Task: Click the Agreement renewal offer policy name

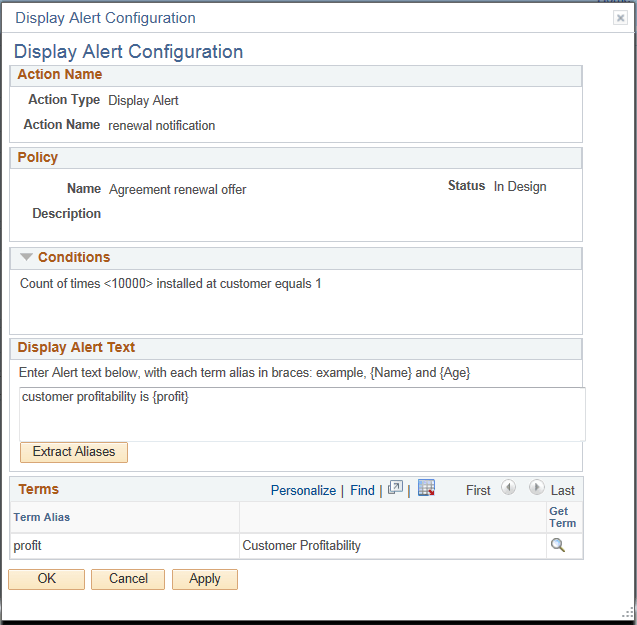Action: [178, 189]
